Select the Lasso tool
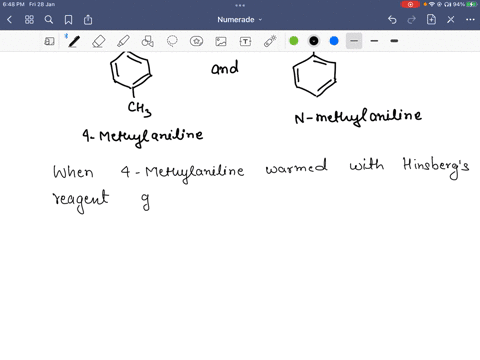This screenshot has width=480, height=360. (172, 41)
